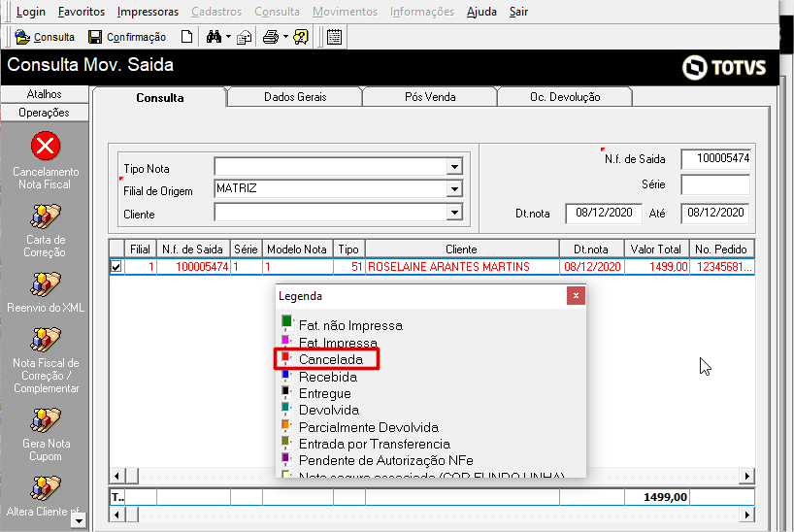
Task: Click the Operações sidebar button
Action: (x=45, y=113)
